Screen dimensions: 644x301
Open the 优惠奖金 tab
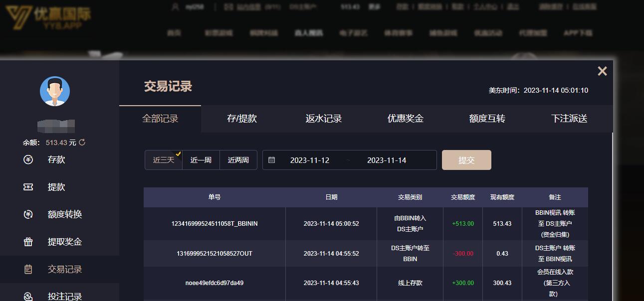click(x=406, y=119)
